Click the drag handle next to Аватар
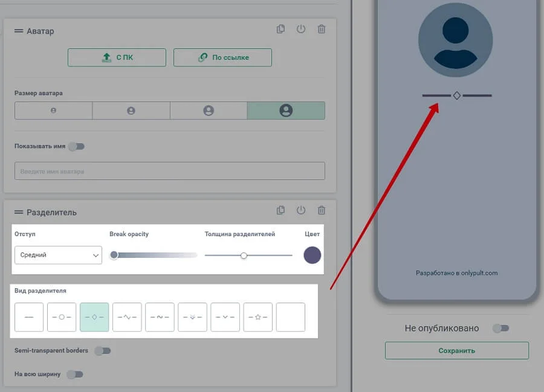 coord(19,31)
